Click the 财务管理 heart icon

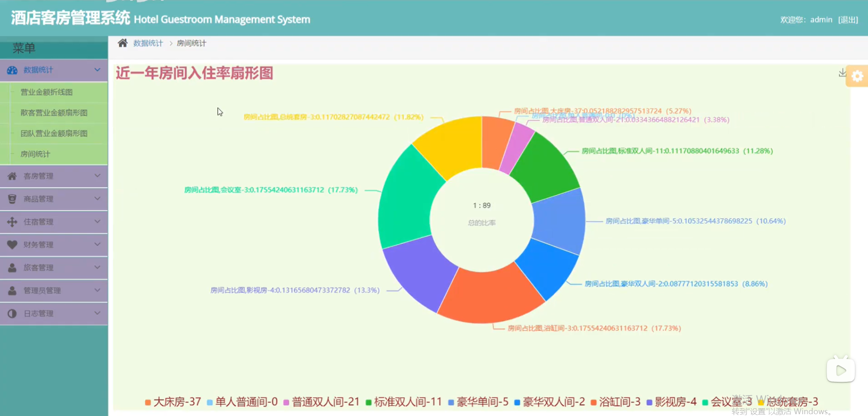(x=12, y=245)
